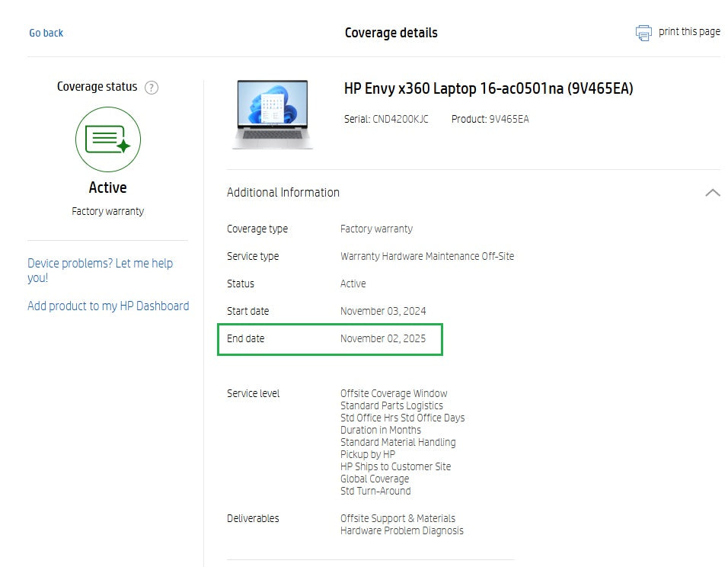This screenshot has height=567, width=728.
Task: Open Coverage status help question mark
Action: [x=152, y=88]
